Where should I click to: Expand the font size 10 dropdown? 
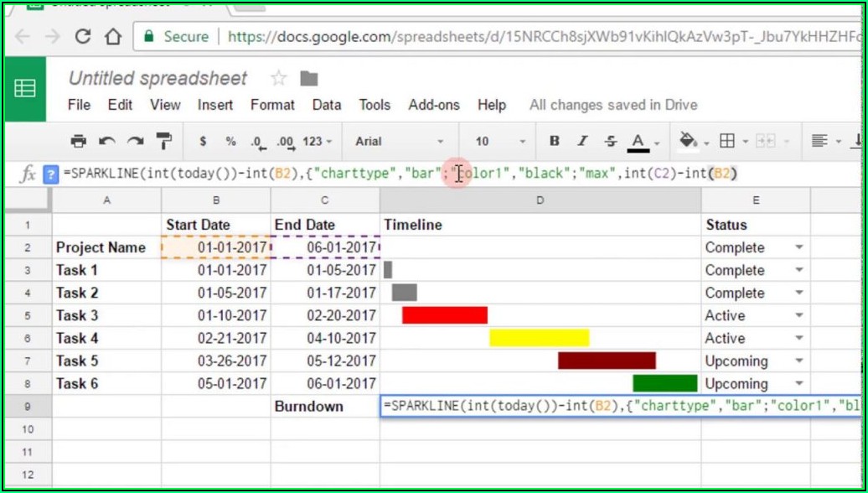(500, 141)
